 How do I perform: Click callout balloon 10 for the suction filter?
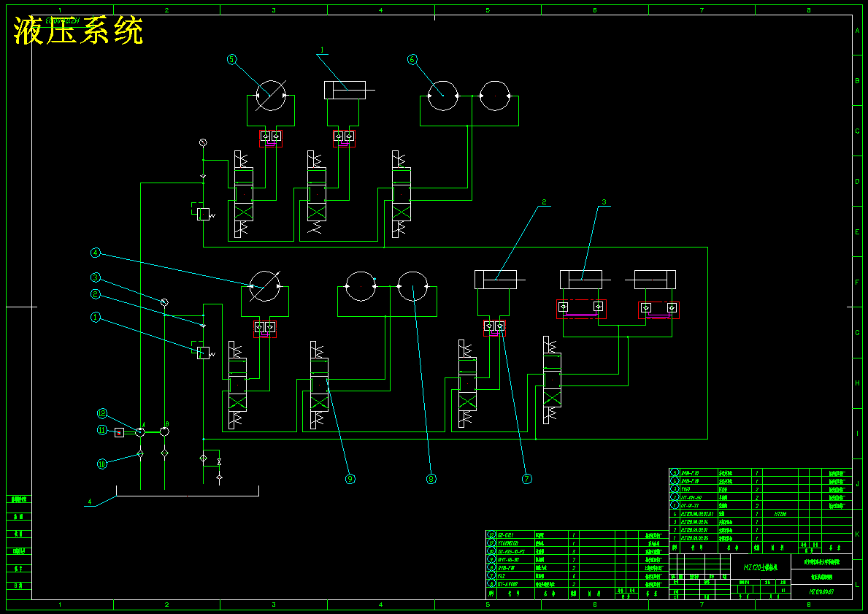pos(102,464)
